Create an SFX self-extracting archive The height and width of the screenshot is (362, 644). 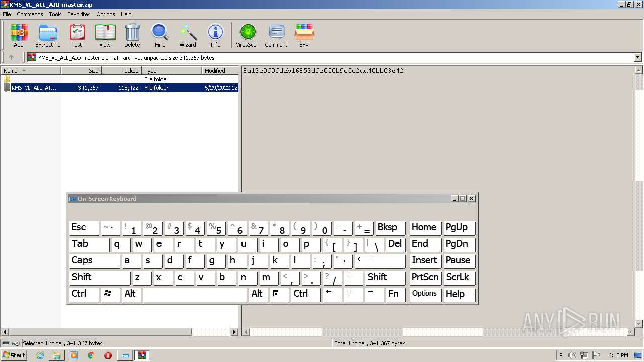click(304, 35)
